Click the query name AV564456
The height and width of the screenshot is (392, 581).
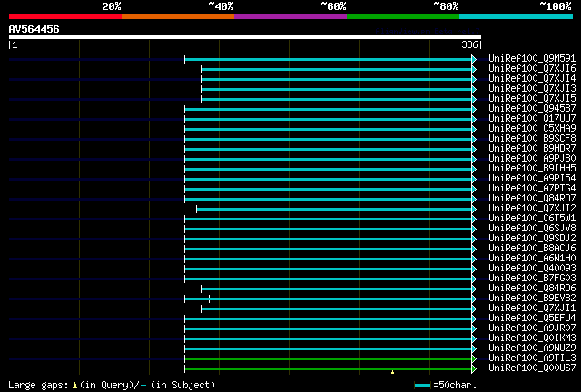34,29
